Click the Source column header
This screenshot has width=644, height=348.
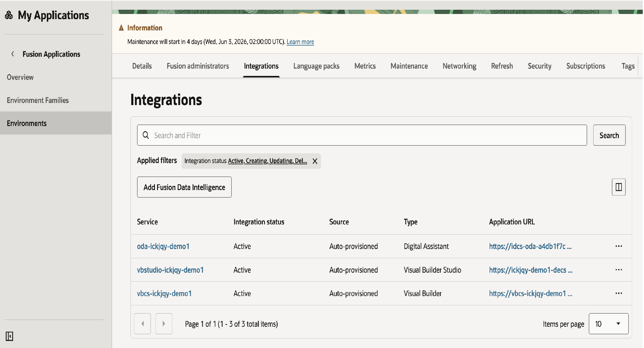pos(339,222)
